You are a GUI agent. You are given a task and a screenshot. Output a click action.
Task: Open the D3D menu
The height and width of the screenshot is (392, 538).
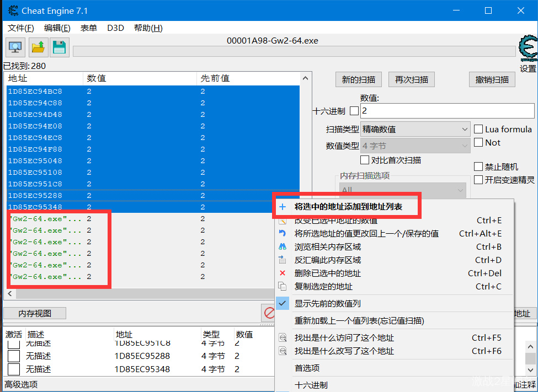pyautogui.click(x=116, y=28)
